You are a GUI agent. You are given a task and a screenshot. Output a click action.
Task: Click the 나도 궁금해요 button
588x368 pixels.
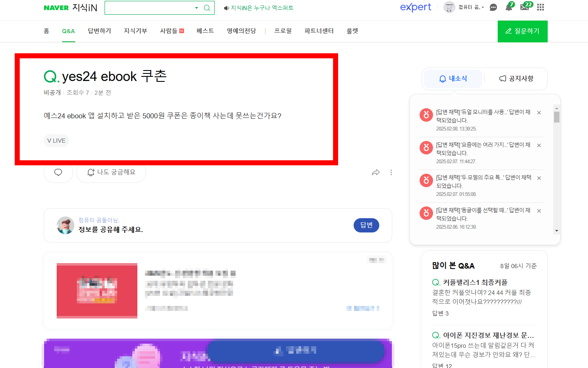[111, 172]
